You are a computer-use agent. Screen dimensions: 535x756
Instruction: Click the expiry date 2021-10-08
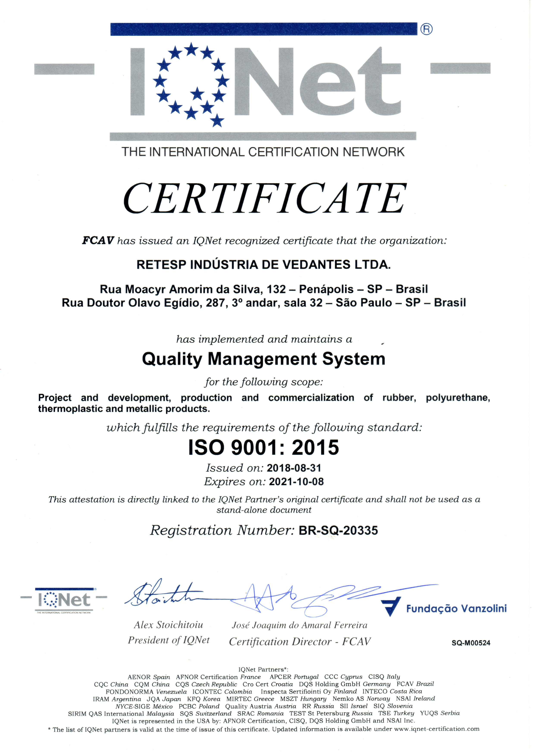tap(296, 482)
